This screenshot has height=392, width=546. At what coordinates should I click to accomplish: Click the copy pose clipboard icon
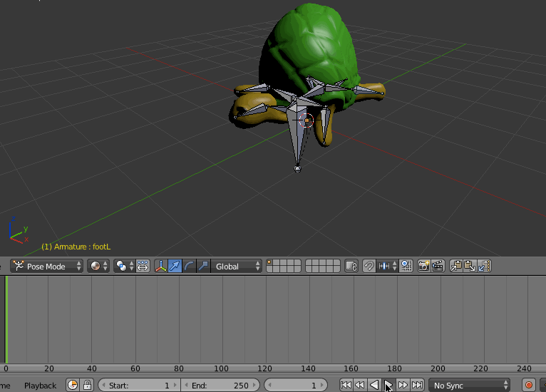(x=455, y=267)
